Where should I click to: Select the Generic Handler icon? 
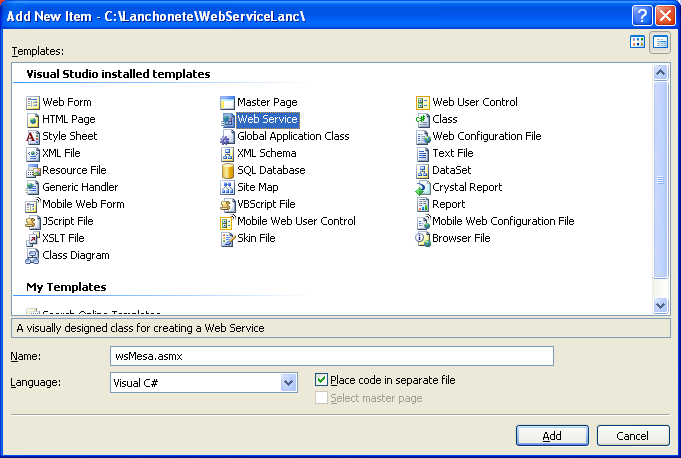click(33, 188)
